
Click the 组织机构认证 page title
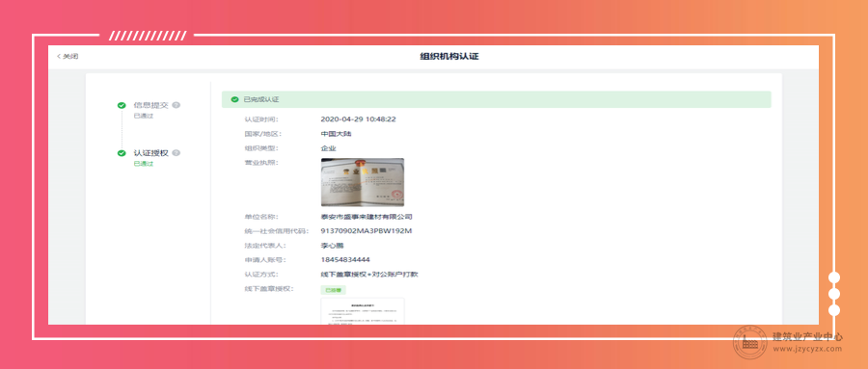(x=448, y=57)
